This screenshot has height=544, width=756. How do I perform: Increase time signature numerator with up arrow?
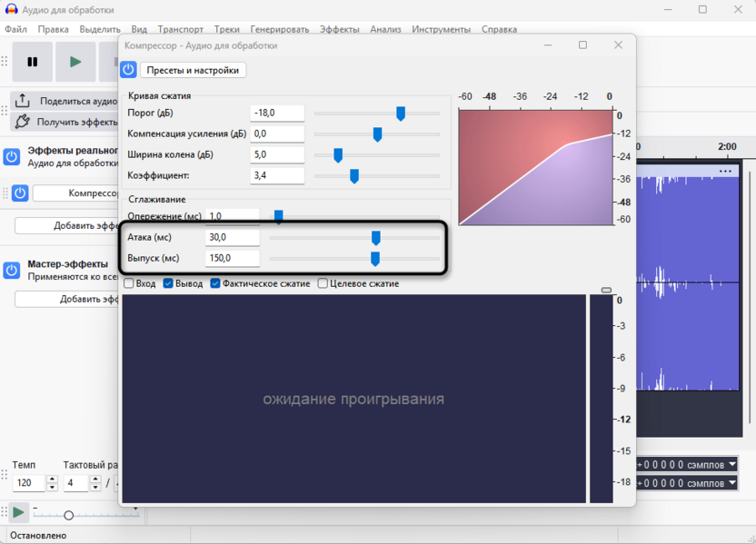(x=95, y=479)
